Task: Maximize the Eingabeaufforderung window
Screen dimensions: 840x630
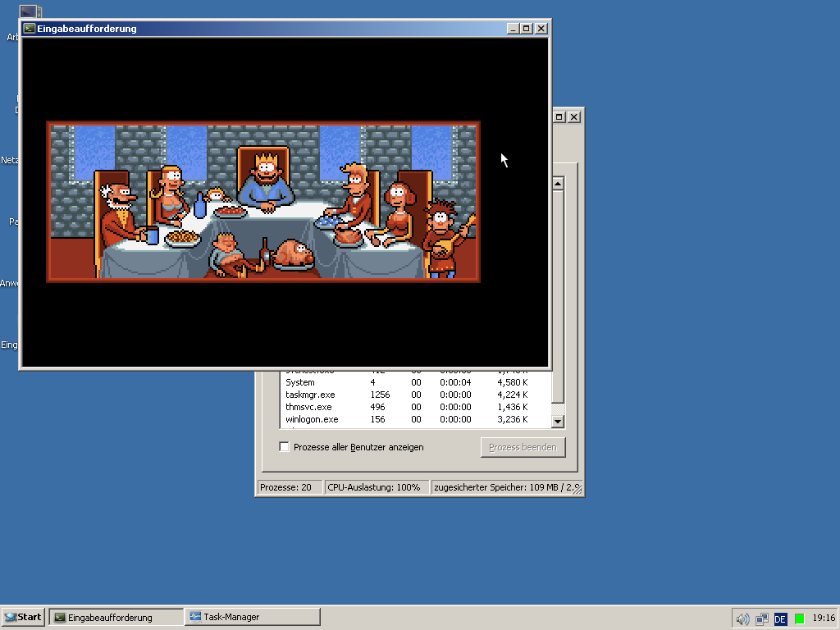Action: coord(527,29)
